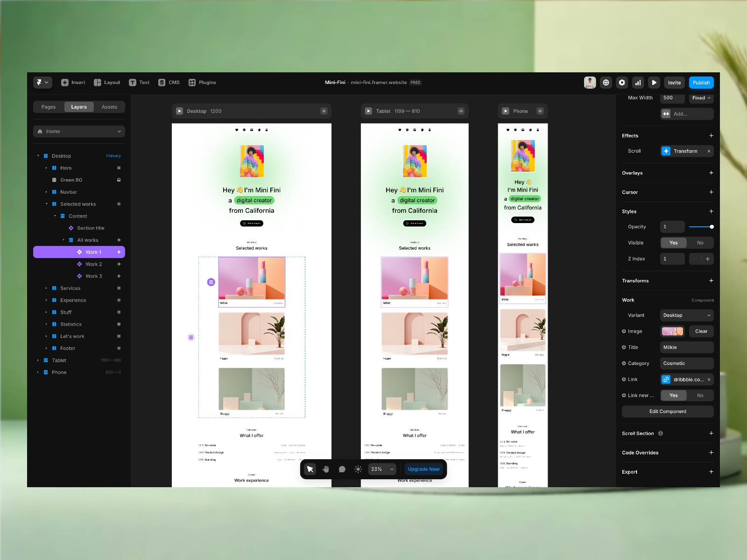Switch to the Pages tab

point(48,106)
